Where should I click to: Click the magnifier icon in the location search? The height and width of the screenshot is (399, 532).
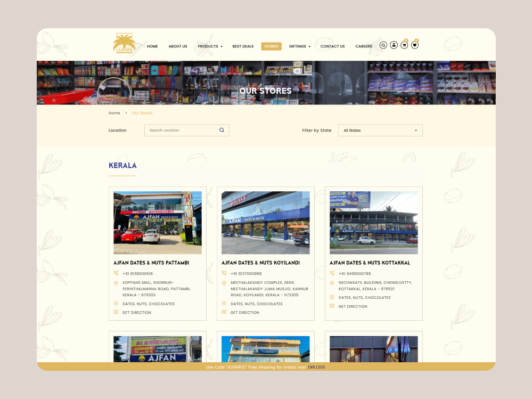pos(222,131)
